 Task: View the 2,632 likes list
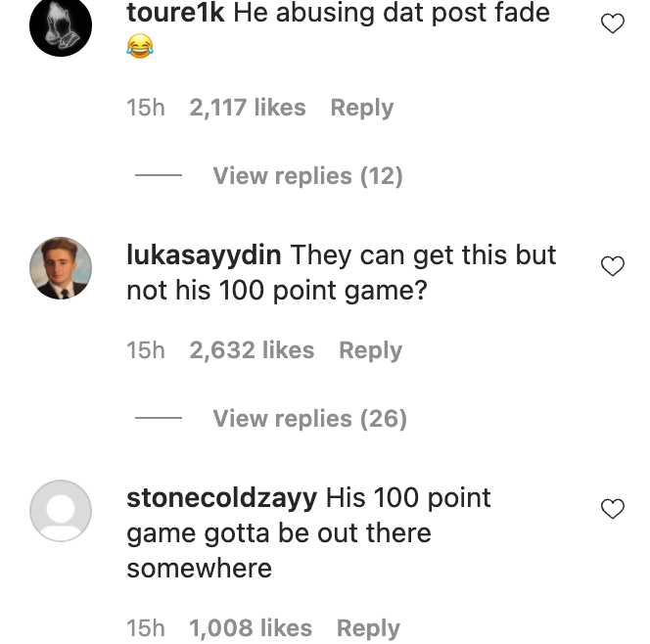(x=252, y=350)
